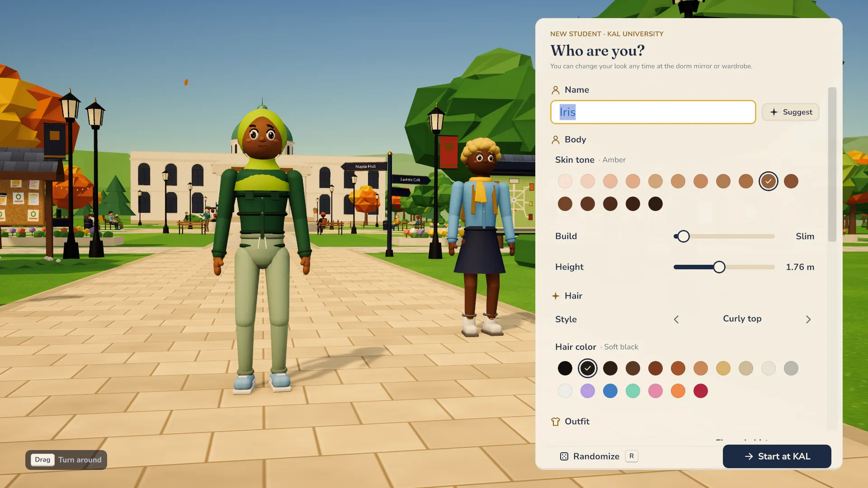Pick the blue hair color swatch
Image resolution: width=868 pixels, height=488 pixels.
(x=610, y=391)
